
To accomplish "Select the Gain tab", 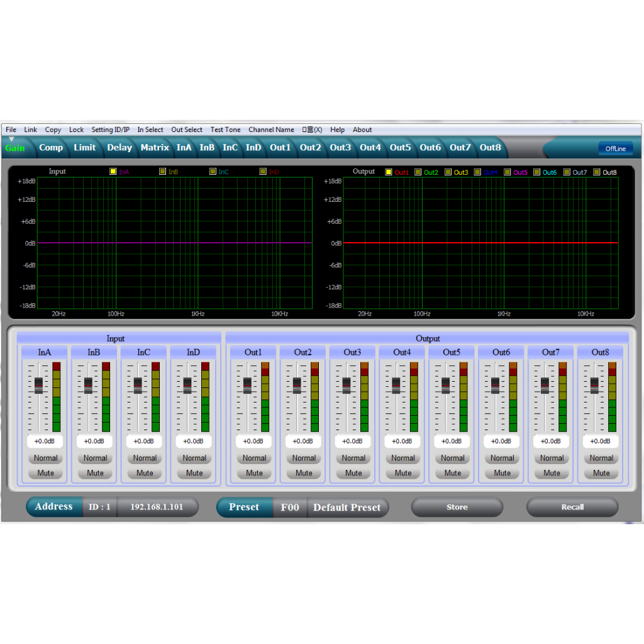I will 15,148.
